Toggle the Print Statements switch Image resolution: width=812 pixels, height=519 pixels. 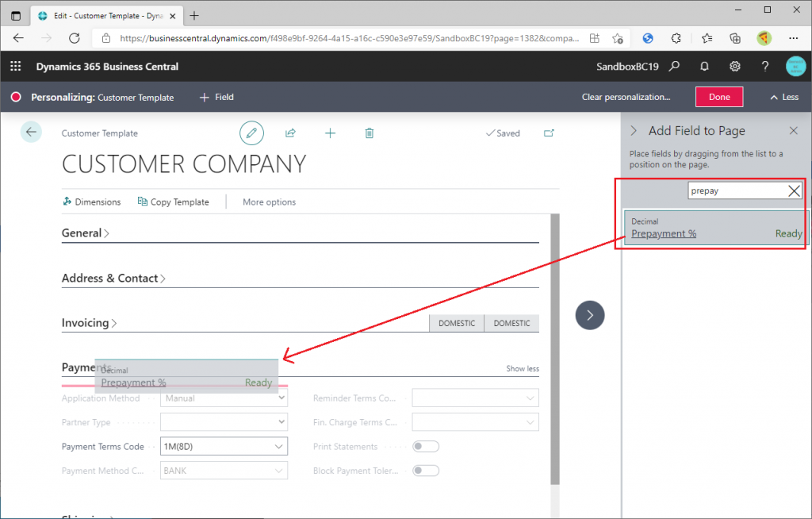pyautogui.click(x=426, y=447)
